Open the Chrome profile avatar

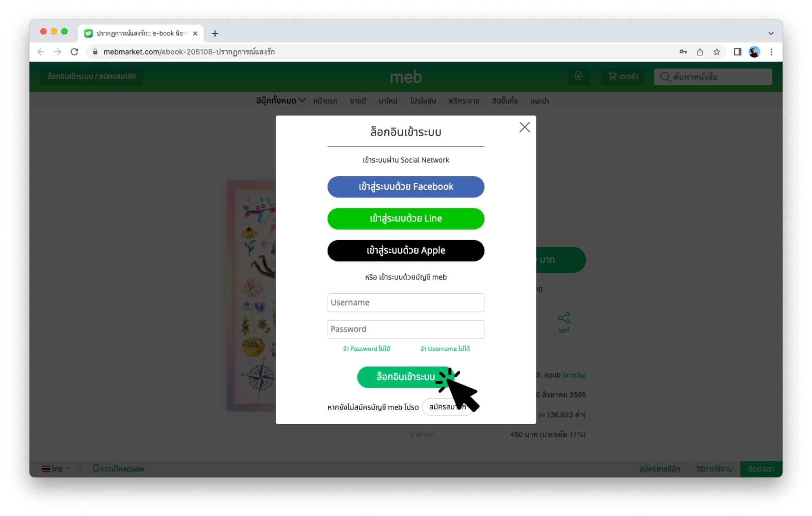click(x=754, y=52)
